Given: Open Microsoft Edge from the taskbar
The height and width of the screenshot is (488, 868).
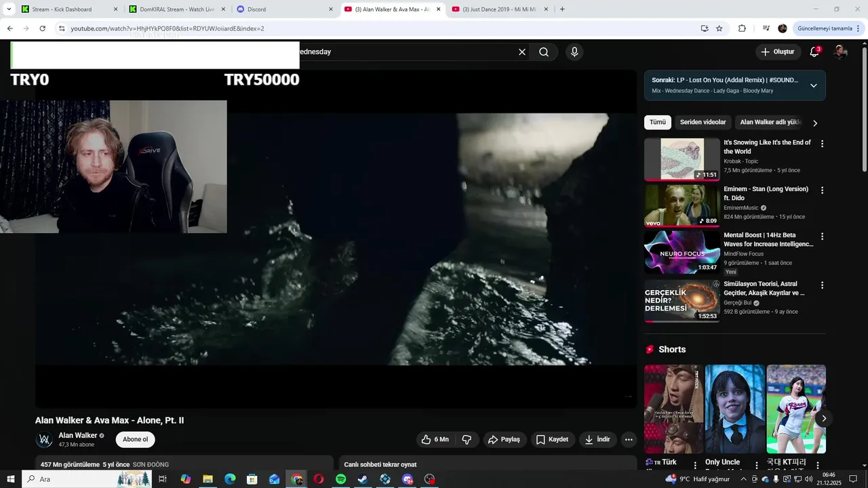Looking at the screenshot, I should 230,479.
